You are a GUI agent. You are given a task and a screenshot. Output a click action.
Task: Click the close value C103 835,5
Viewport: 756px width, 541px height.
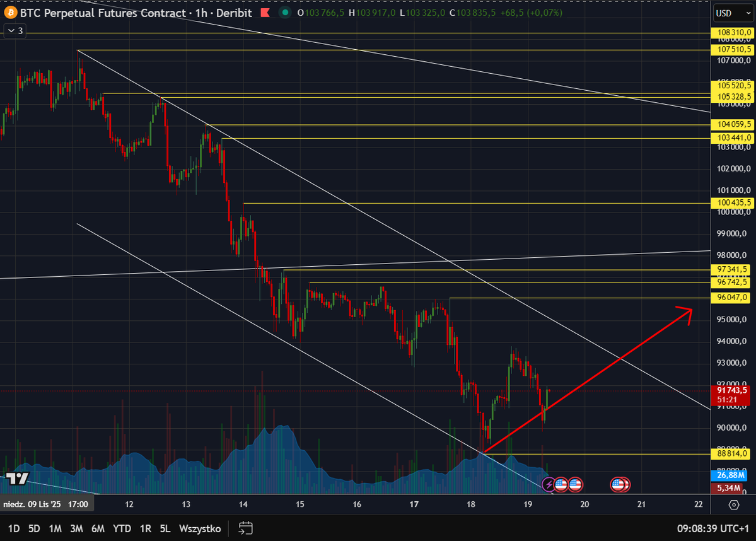click(472, 13)
